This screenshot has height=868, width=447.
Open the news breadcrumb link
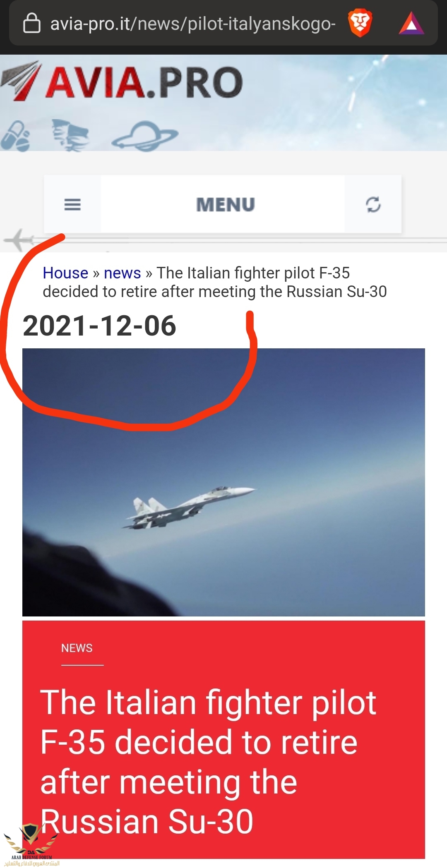(122, 273)
